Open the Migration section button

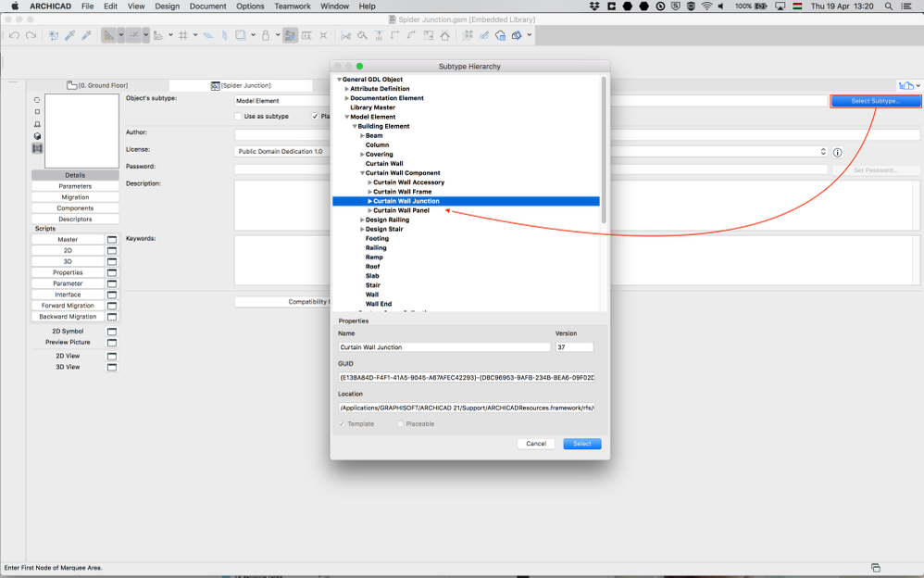click(75, 197)
